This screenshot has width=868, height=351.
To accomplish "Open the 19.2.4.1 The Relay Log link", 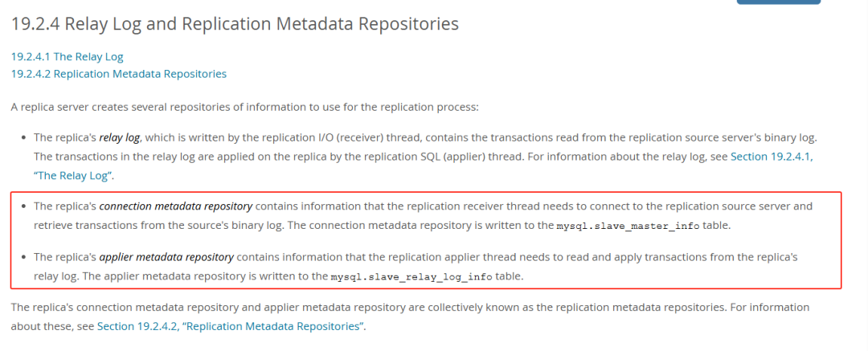I will pyautogui.click(x=68, y=57).
